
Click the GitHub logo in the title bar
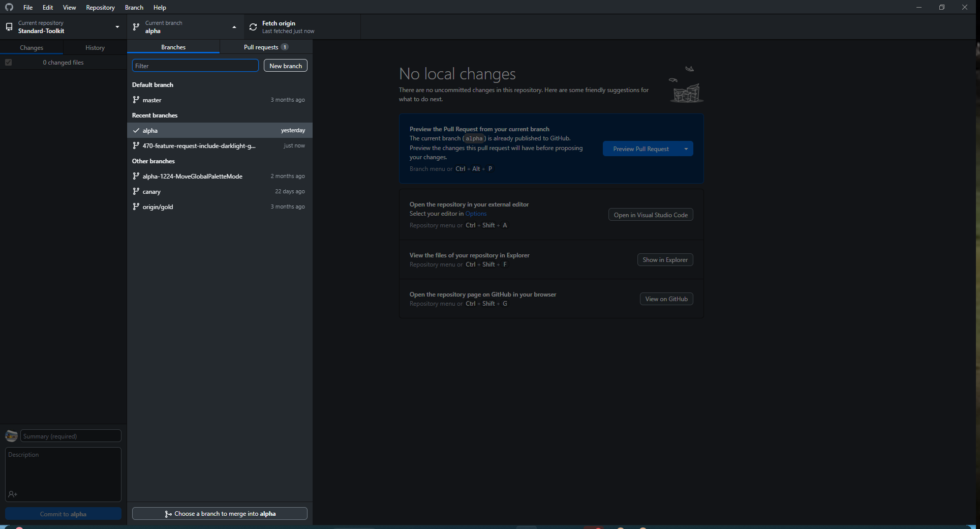[x=9, y=7]
